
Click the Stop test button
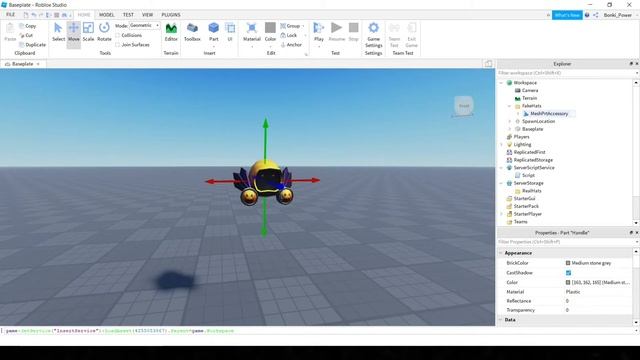click(353, 32)
